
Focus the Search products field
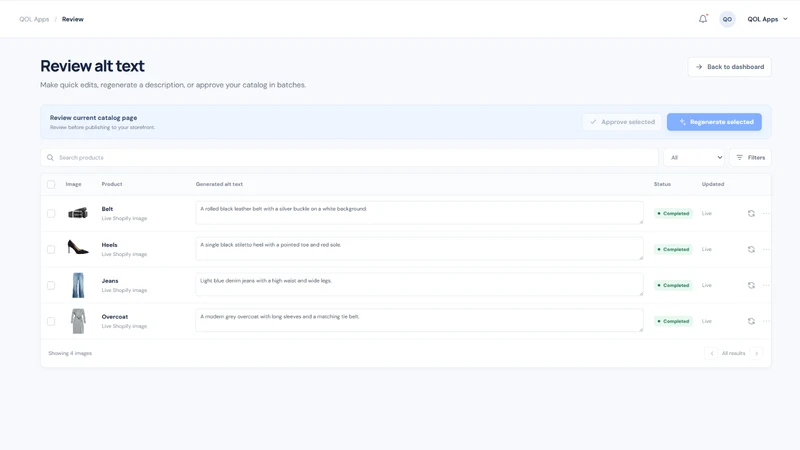349,158
